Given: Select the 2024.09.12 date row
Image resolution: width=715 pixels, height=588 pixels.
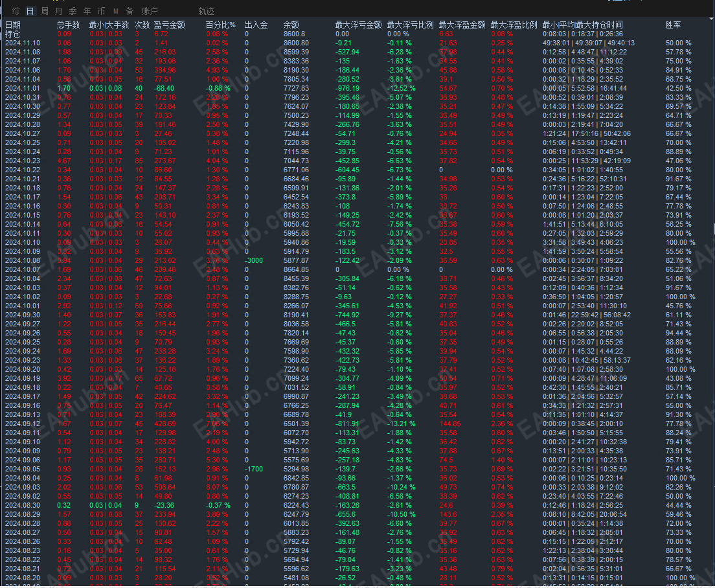Looking at the screenshot, I should point(23,424).
